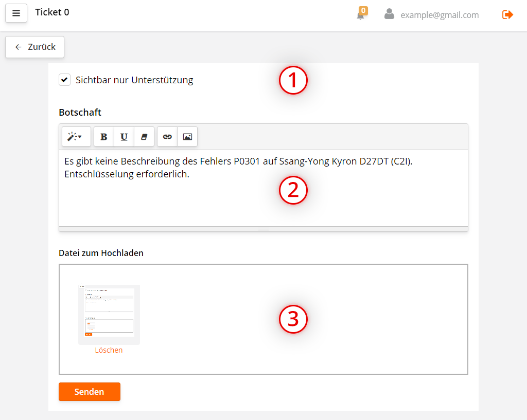This screenshot has height=420, width=527.
Task: Open notifications via the bell icon
Action: 361,15
